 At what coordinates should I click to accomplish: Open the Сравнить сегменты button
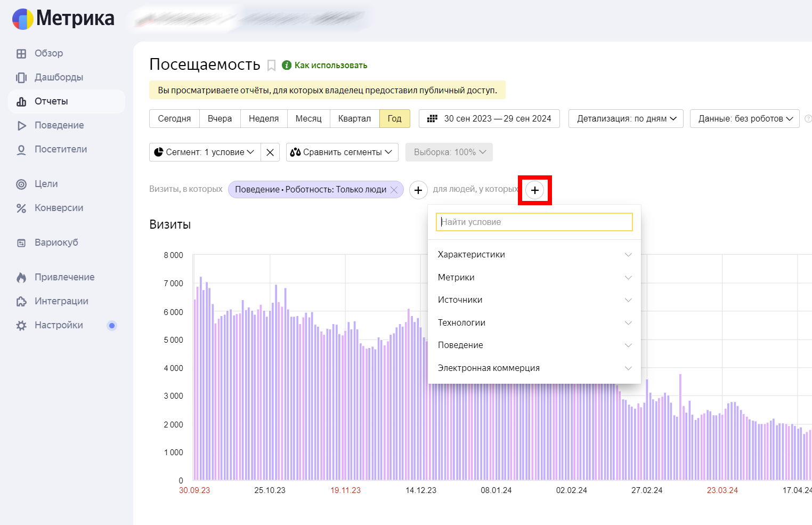point(342,152)
